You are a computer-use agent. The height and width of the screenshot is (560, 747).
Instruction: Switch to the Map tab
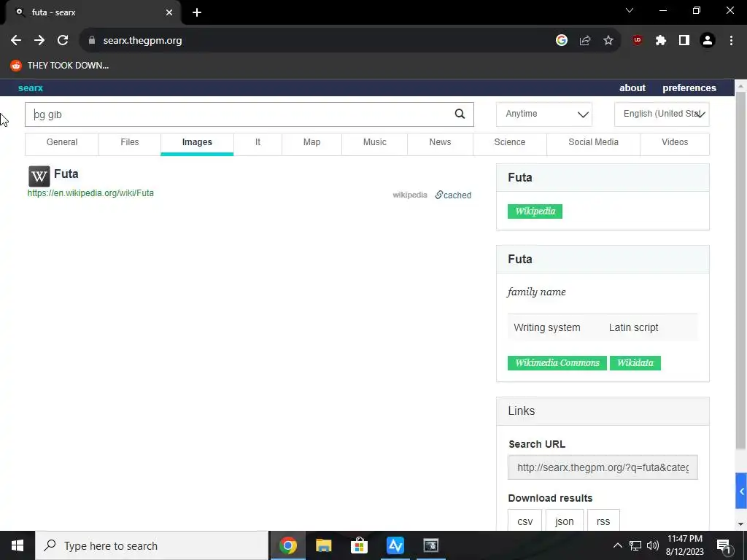click(x=311, y=142)
